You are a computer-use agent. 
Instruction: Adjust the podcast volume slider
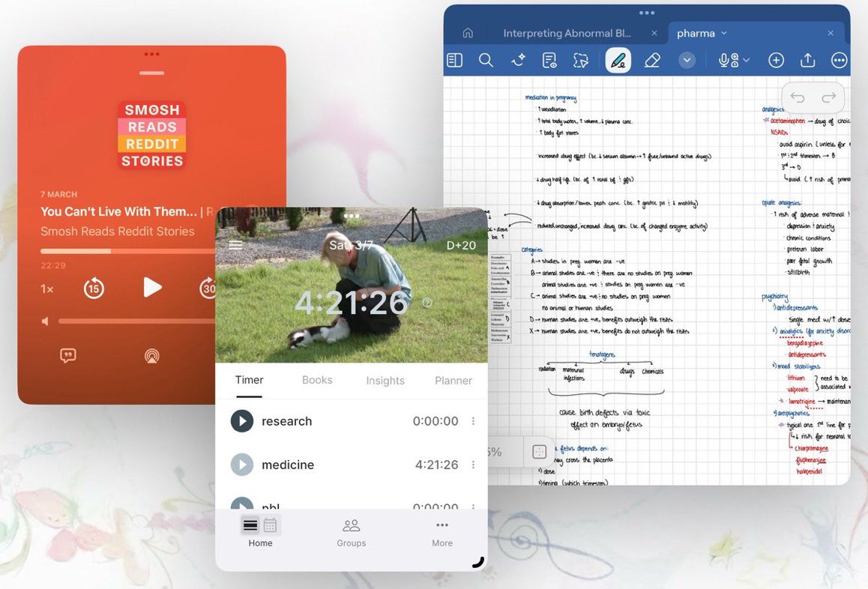coord(136,321)
